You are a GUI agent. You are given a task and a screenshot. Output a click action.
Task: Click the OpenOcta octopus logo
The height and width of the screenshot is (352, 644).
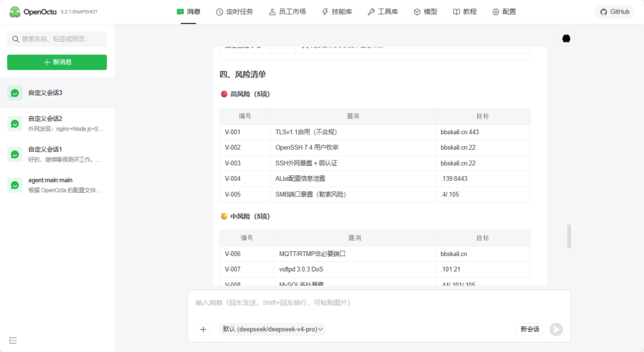(15, 12)
